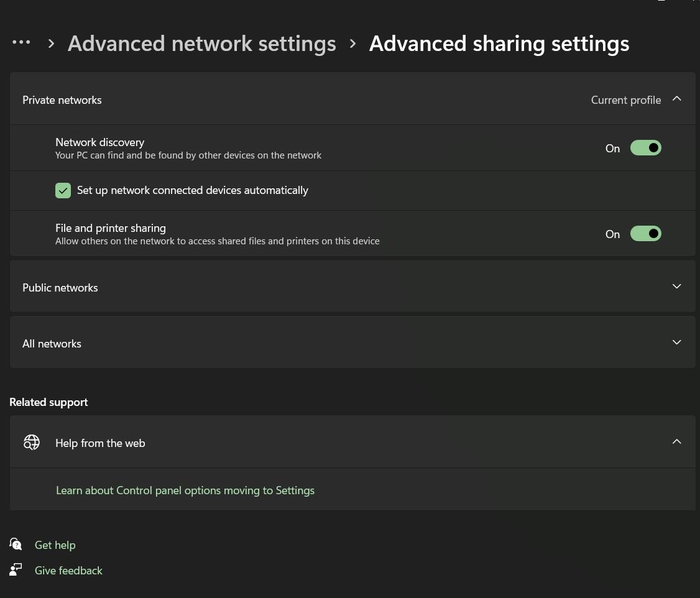Turn off the Network discovery toggle

[645, 148]
